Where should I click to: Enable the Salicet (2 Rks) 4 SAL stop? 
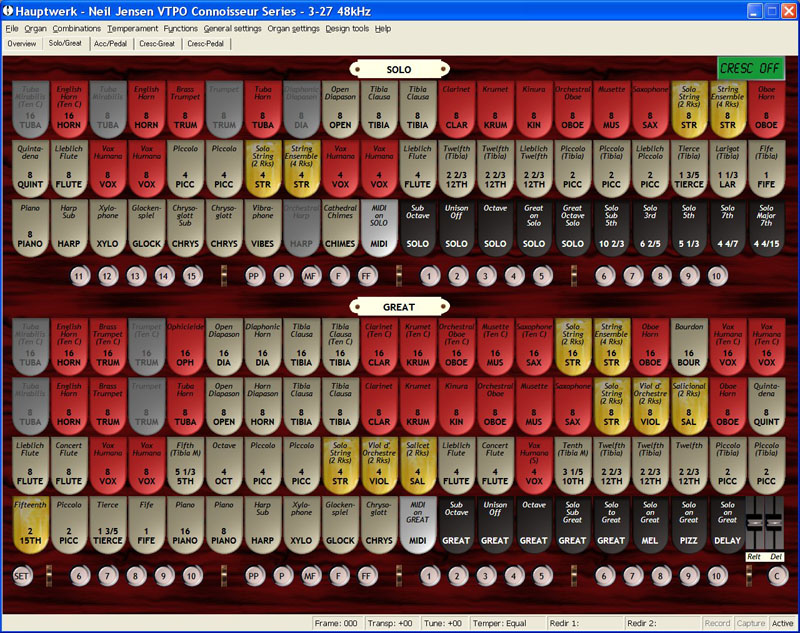[417, 465]
